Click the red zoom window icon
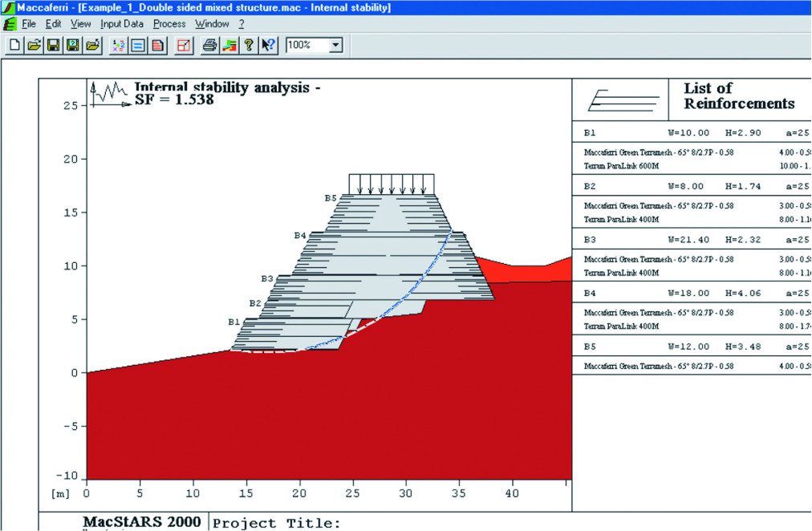Screen dimensions: 812x531 point(184,46)
